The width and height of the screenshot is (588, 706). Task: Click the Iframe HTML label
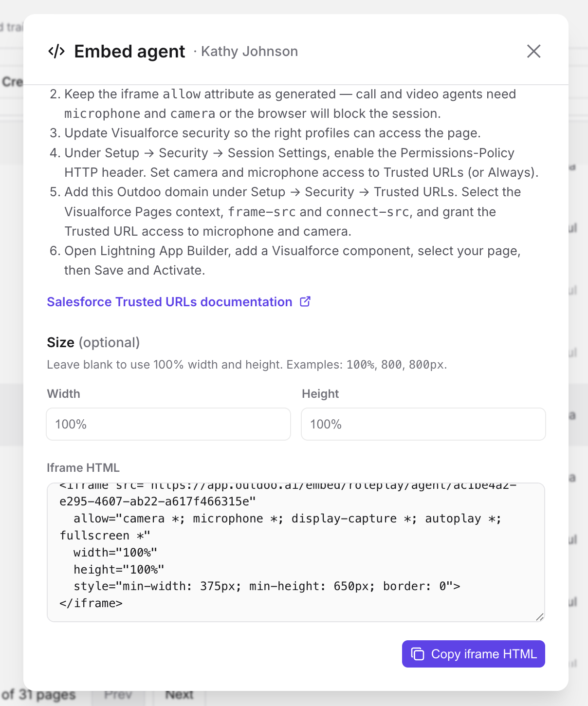tap(83, 468)
